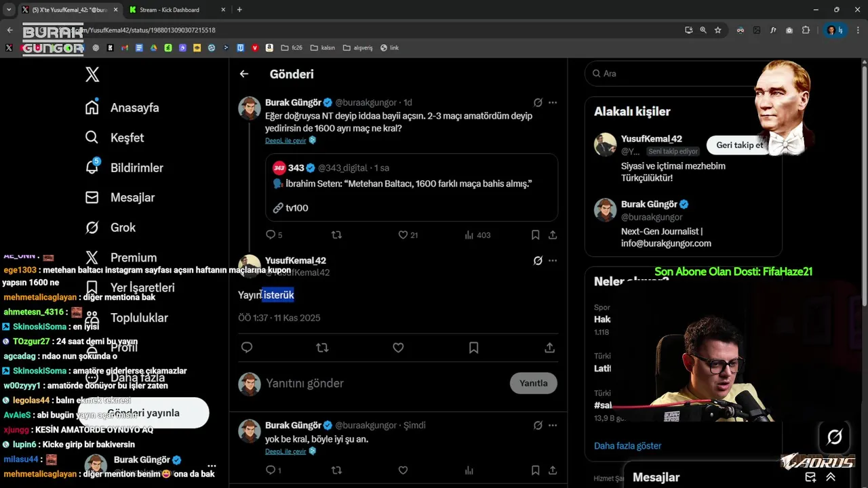
Task: View analytics of 'yok be kral' reply
Action: (469, 470)
